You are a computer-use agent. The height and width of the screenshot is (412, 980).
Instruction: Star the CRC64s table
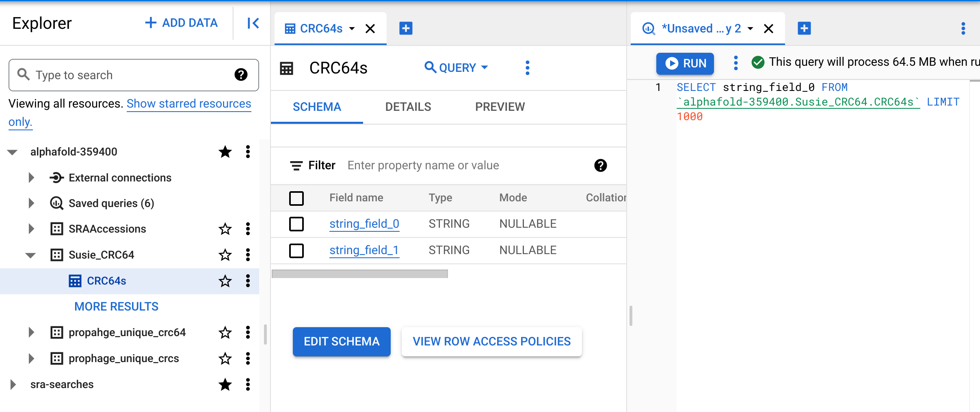[225, 281]
